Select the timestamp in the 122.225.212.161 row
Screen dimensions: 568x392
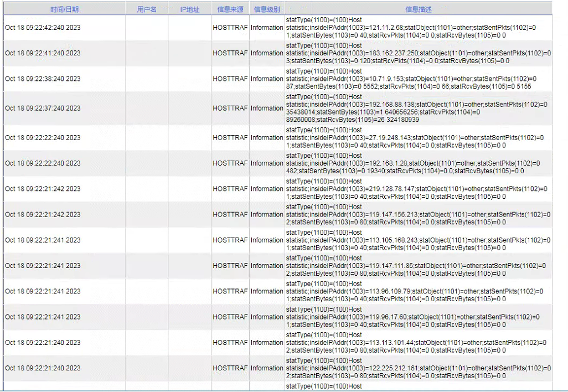pyautogui.click(x=43, y=368)
